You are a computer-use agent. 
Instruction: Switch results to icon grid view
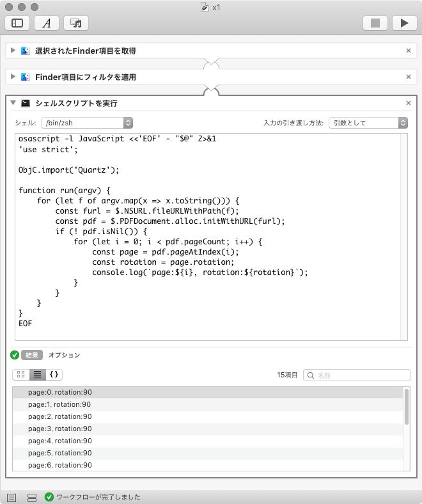point(20,375)
